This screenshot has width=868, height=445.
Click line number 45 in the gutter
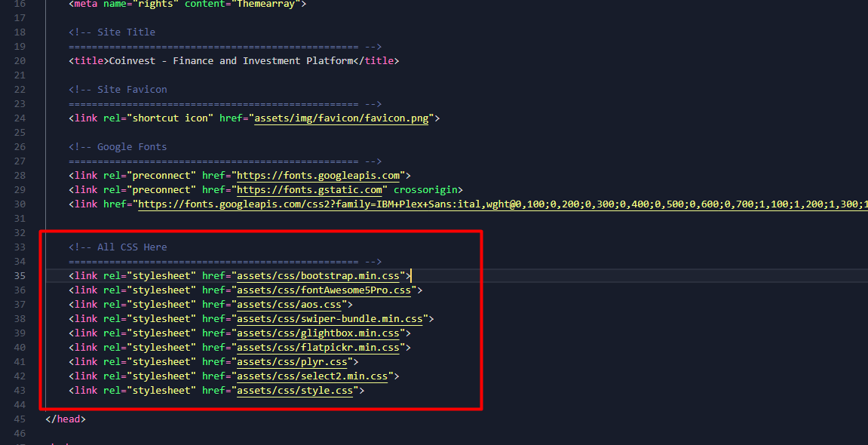coord(20,419)
